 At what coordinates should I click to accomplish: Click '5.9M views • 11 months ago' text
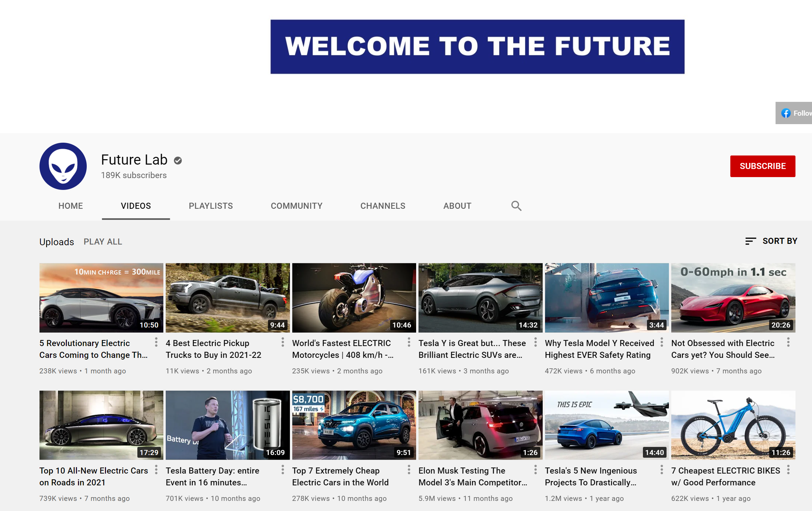click(x=465, y=499)
